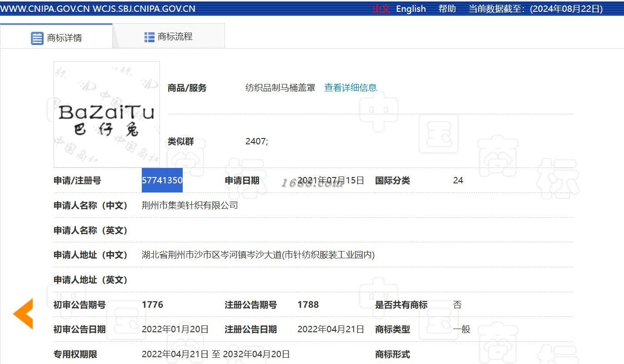Screen dimensions: 624x364
Task: Click the WWW.CNIPA.GOV.CN header text
Action: click(x=45, y=9)
